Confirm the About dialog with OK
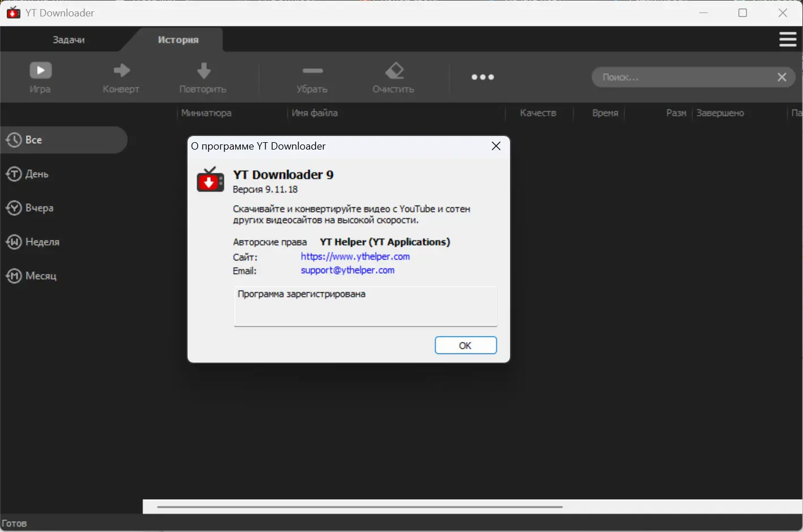This screenshot has width=803, height=532. click(x=466, y=346)
